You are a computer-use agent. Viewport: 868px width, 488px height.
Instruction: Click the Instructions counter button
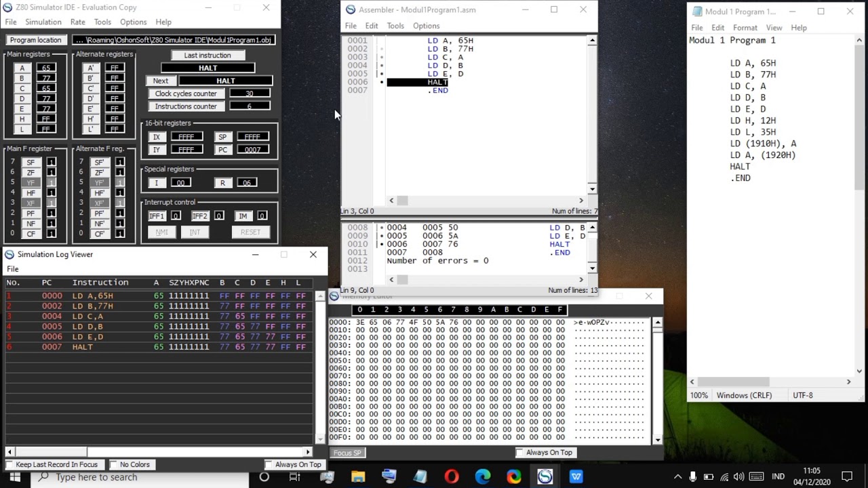(x=186, y=106)
